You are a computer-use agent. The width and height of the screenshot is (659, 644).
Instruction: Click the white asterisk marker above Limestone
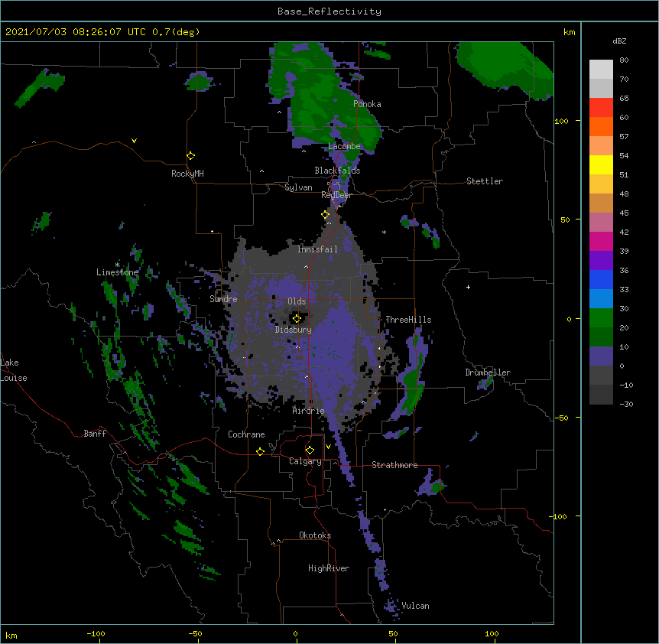(x=117, y=265)
